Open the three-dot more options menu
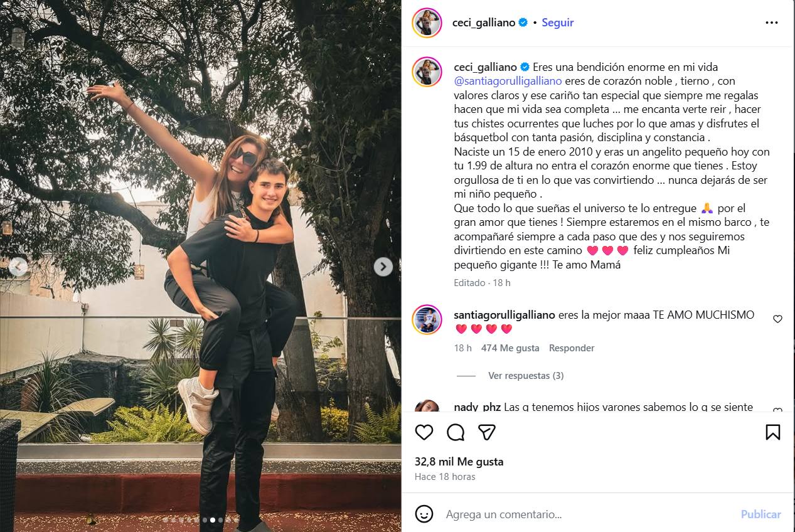This screenshot has height=532, width=795. tap(772, 23)
